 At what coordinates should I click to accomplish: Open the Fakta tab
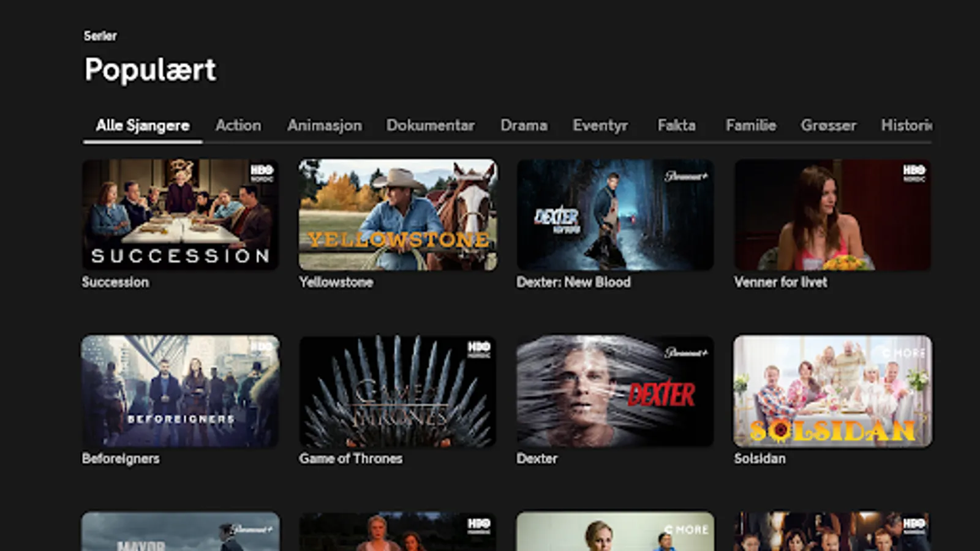coord(677,126)
